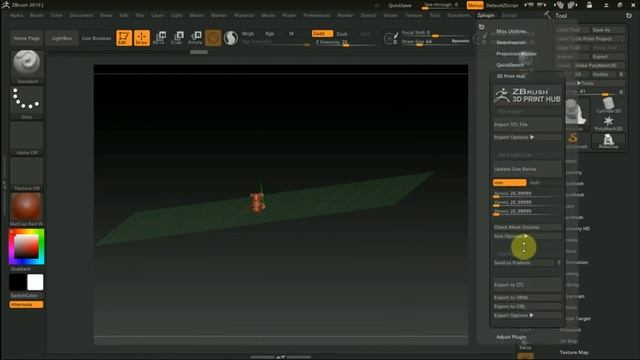Click the Home Page button
Image resolution: width=640 pixels, height=360 pixels.
pos(27,38)
